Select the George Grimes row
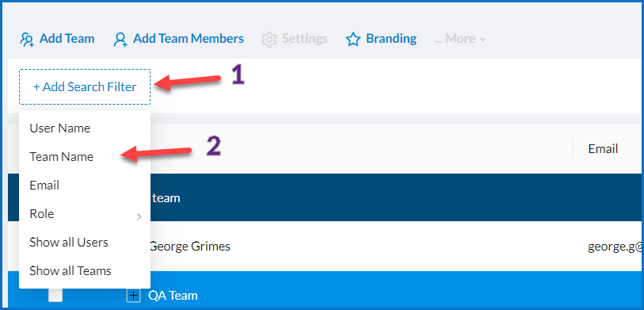 326,247
